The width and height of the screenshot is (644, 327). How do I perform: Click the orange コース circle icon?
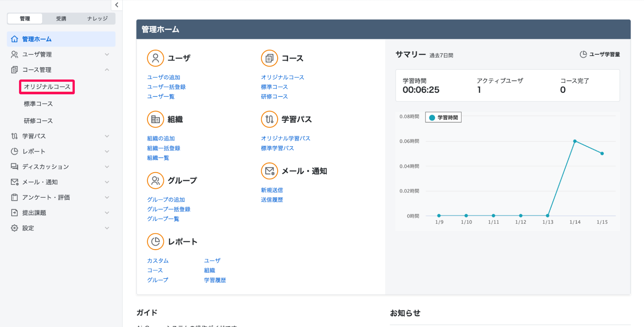[269, 58]
